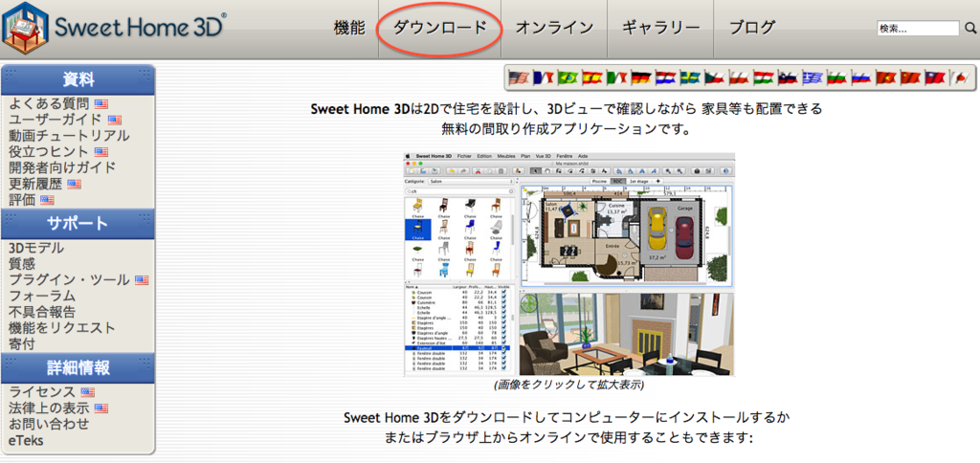Screen dimensions: 980x463
Task: Open the 役立つヒント link
Action: coord(49,152)
